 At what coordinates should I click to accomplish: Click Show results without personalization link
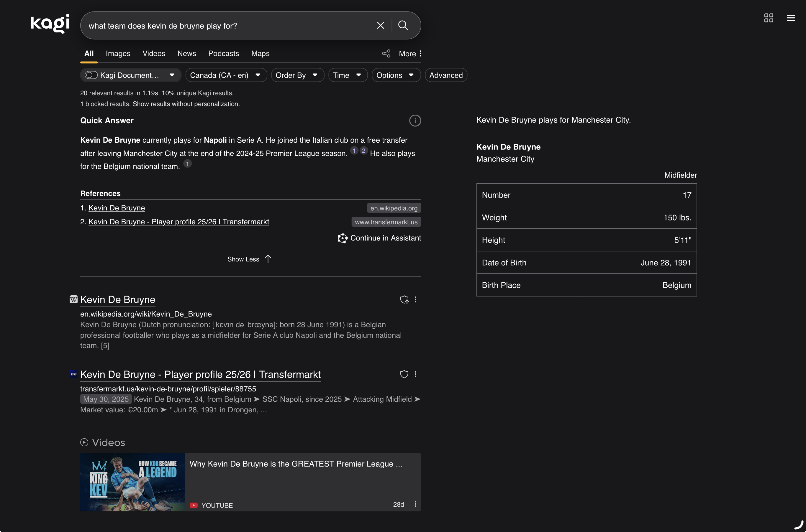[x=186, y=104]
